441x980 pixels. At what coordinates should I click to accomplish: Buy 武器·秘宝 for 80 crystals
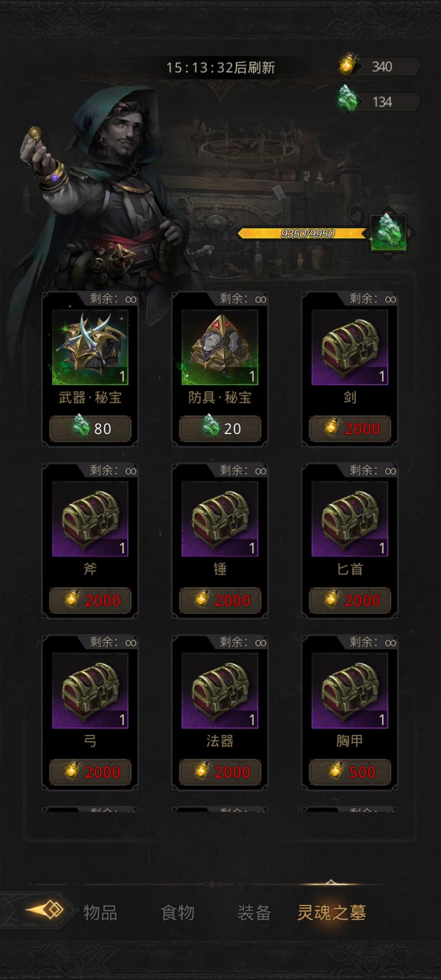90,429
